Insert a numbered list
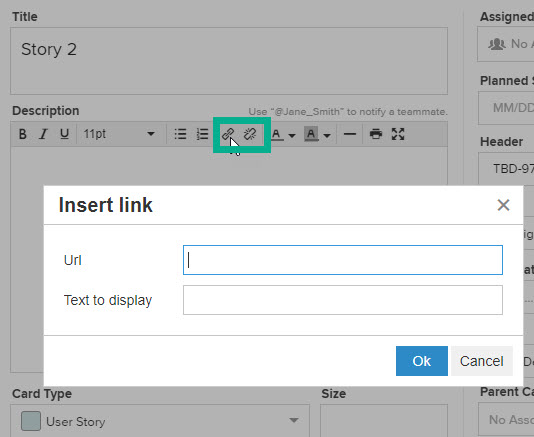Image resolution: width=534 pixels, height=437 pixels. 202,134
